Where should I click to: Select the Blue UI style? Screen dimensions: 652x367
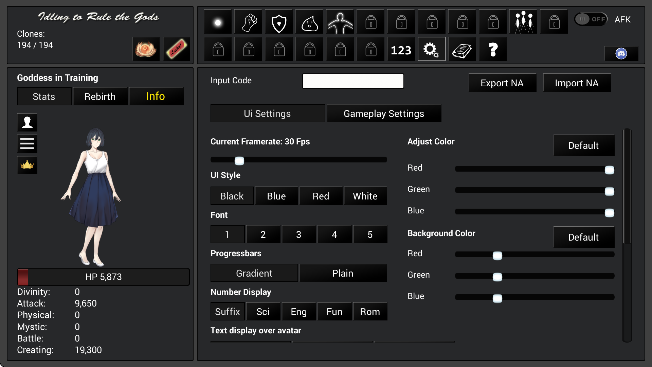click(x=277, y=196)
